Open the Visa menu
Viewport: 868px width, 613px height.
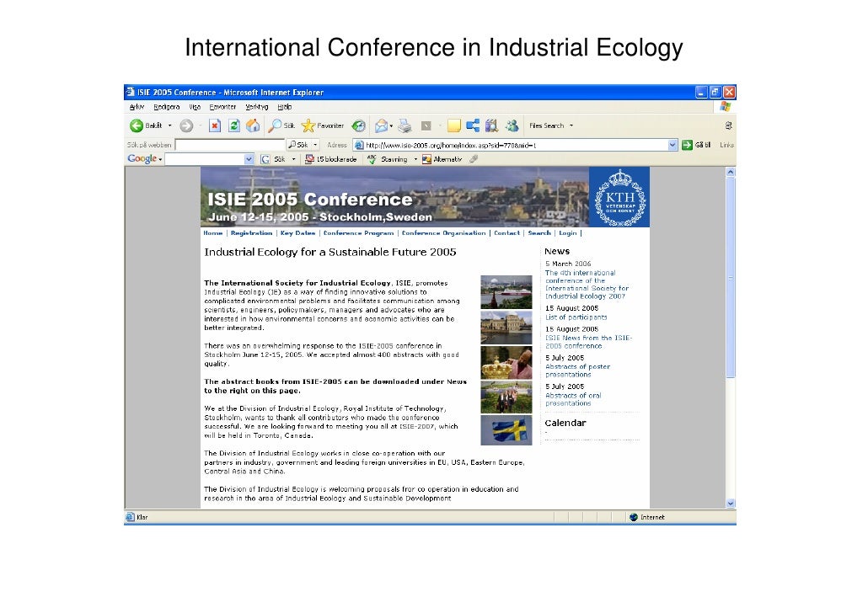click(x=195, y=107)
